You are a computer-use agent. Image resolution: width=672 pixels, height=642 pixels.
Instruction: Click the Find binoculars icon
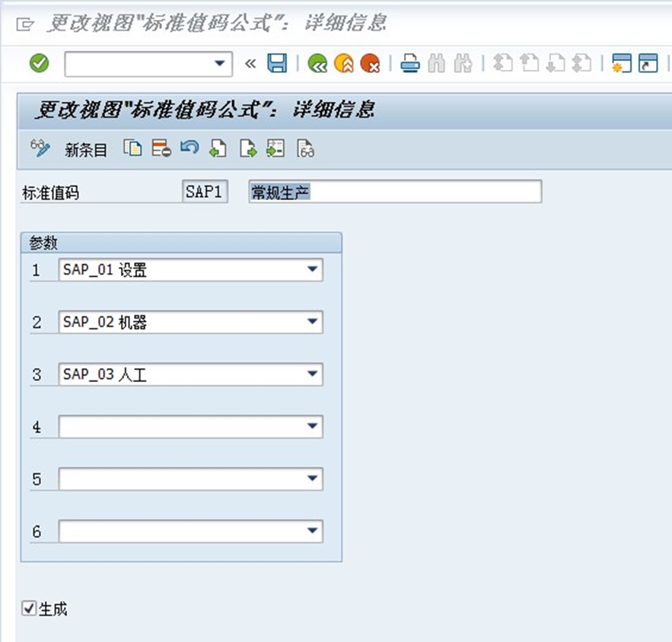pos(437,64)
